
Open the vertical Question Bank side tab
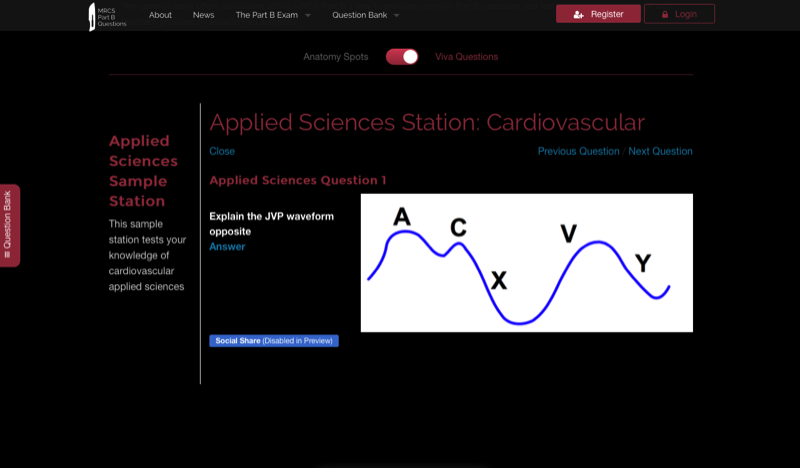tap(9, 225)
